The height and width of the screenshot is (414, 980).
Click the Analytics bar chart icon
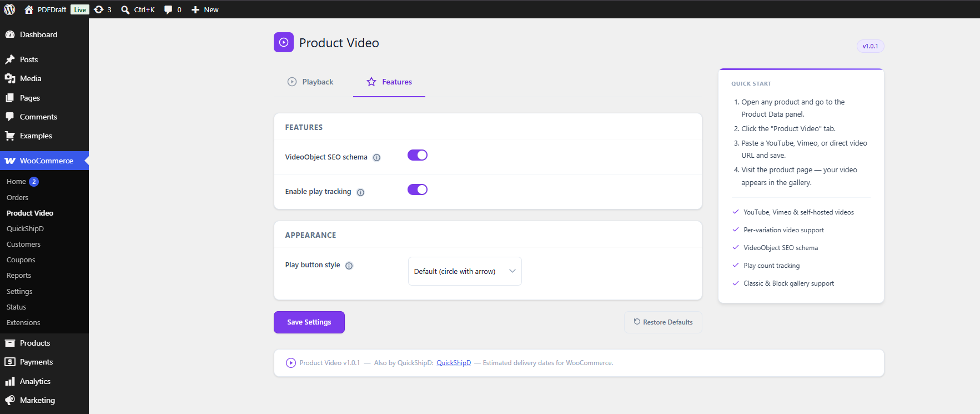pyautogui.click(x=10, y=381)
